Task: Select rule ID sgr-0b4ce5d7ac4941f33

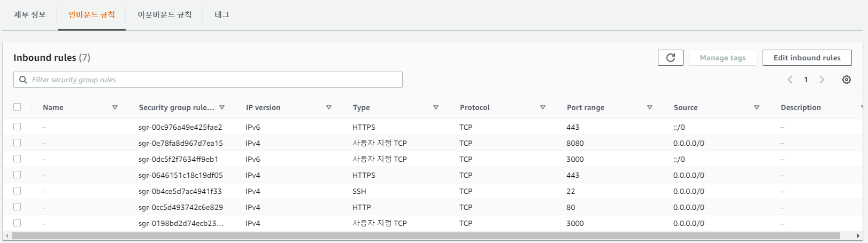Action: tap(180, 191)
